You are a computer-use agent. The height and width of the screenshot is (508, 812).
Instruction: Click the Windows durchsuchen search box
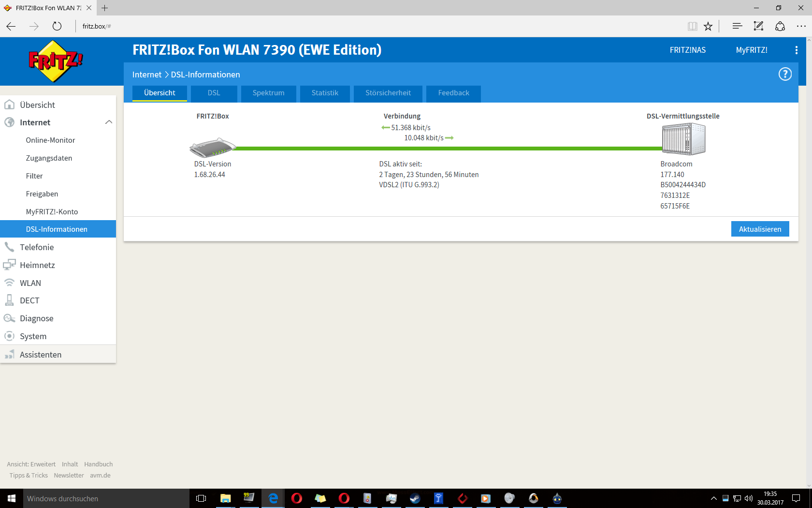click(106, 498)
